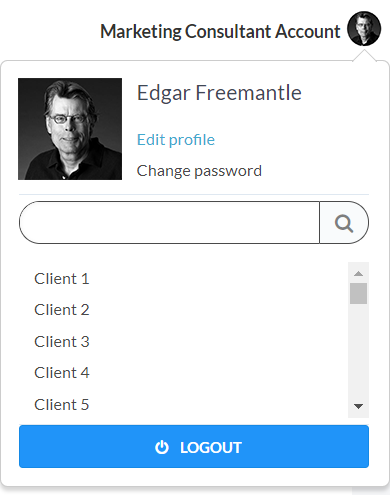Click the popup pointer caret under the avatar
390x495 pixels.
pyautogui.click(x=364, y=56)
